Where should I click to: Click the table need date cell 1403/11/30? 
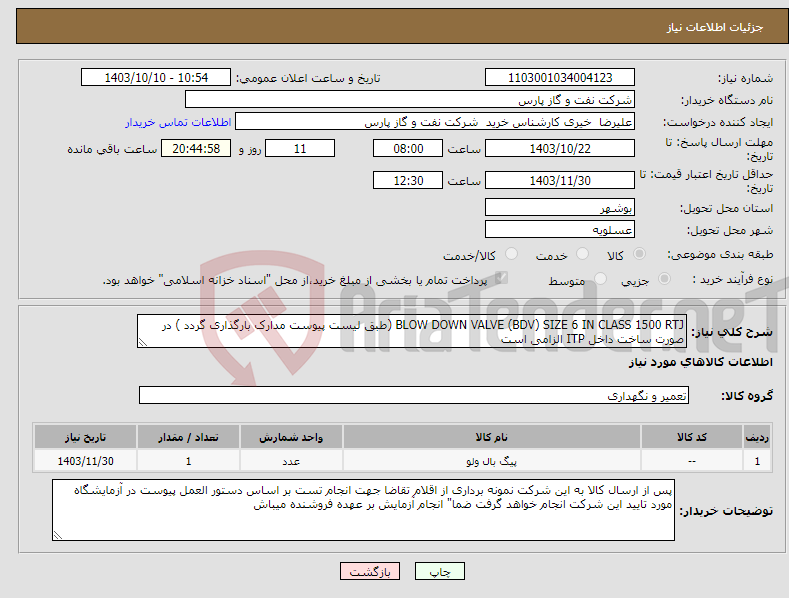[x=85, y=461]
